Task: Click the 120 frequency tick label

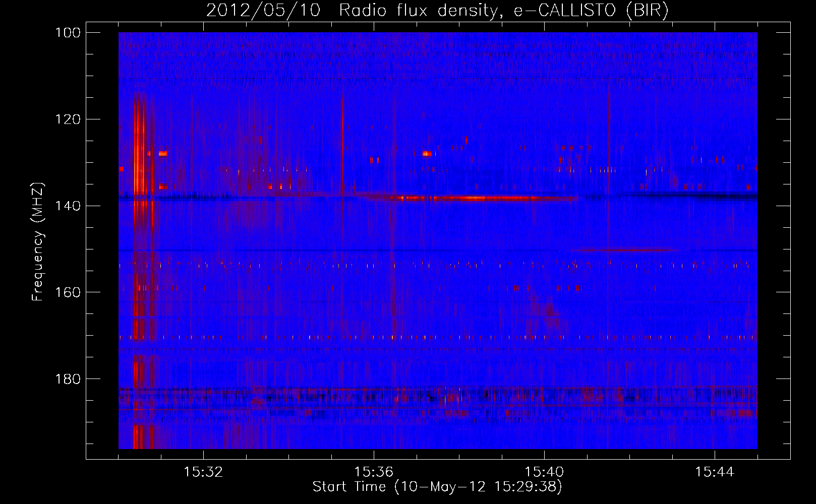Action: click(68, 119)
